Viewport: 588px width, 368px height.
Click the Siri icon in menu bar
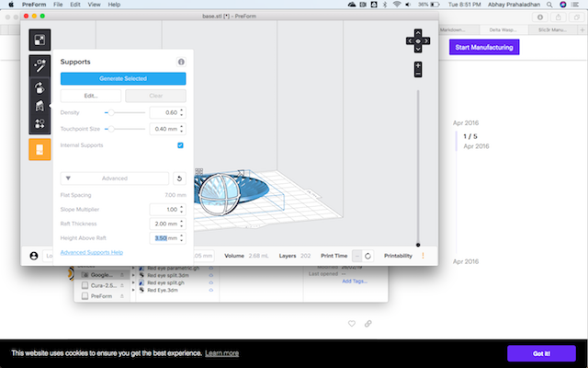[x=563, y=5]
